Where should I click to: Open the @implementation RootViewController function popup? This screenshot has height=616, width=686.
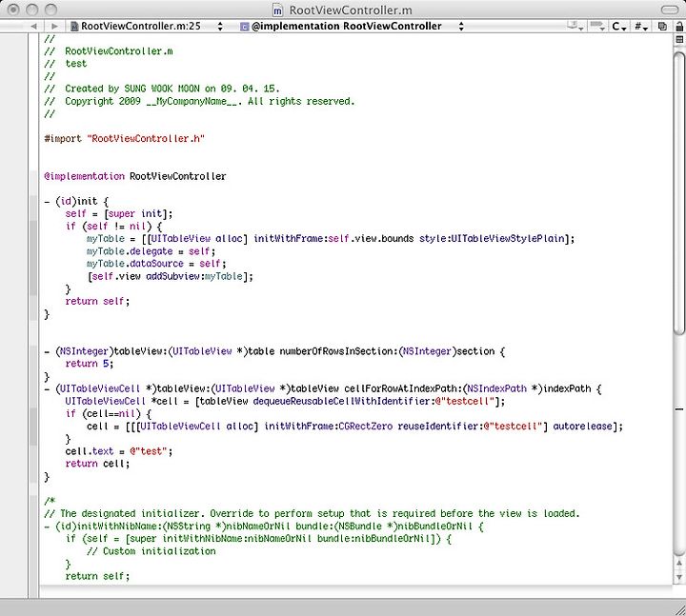point(353,27)
